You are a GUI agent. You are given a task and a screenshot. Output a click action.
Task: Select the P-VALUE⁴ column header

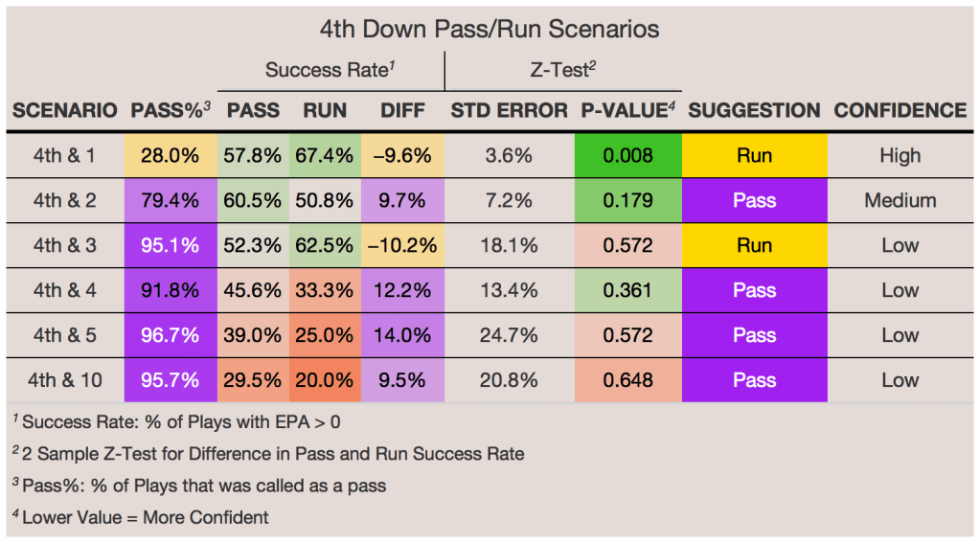[628, 111]
